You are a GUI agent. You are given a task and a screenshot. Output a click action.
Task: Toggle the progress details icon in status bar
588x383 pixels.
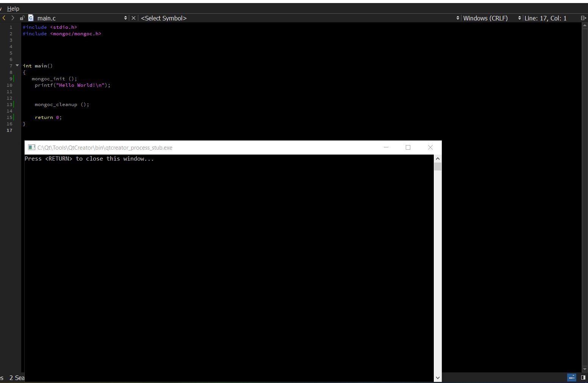click(x=571, y=377)
